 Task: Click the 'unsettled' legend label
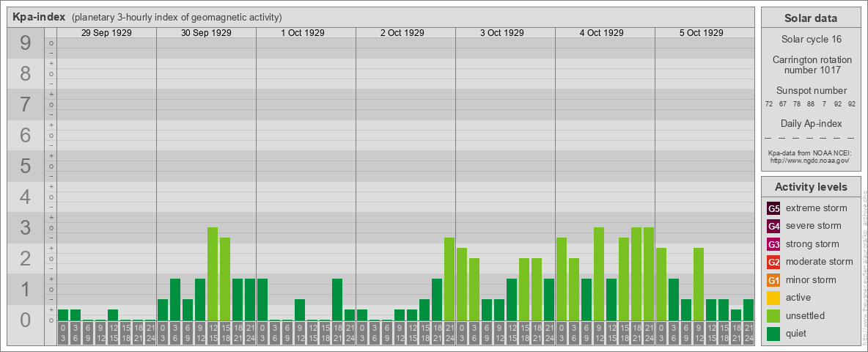coord(806,315)
